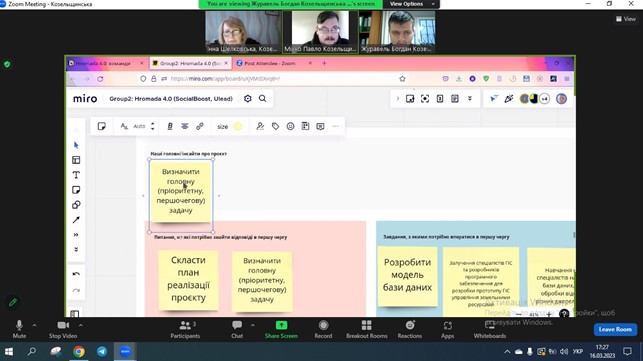Click Share Screen in Zoom
Screen dimensions: 643x361
coord(281,329)
